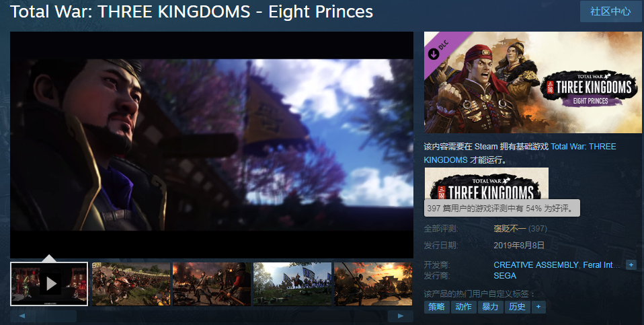
Task: Click the Eight Princes DLC header image
Action: click(x=532, y=82)
